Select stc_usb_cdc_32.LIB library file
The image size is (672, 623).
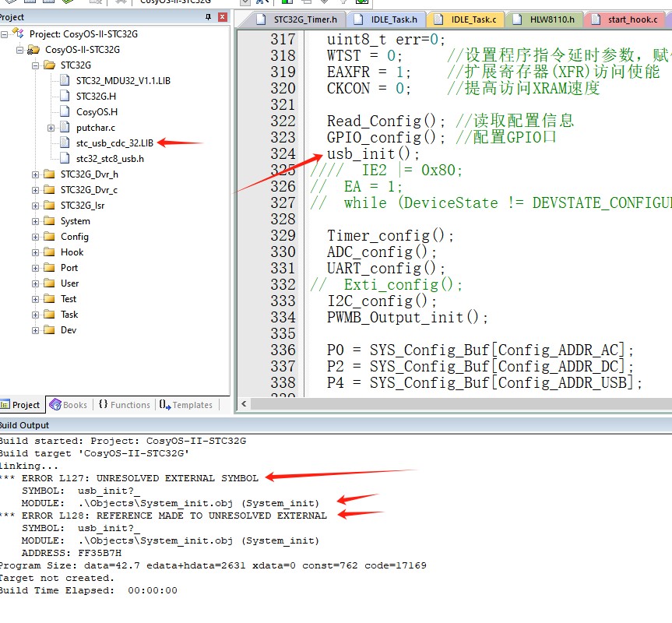pos(114,143)
